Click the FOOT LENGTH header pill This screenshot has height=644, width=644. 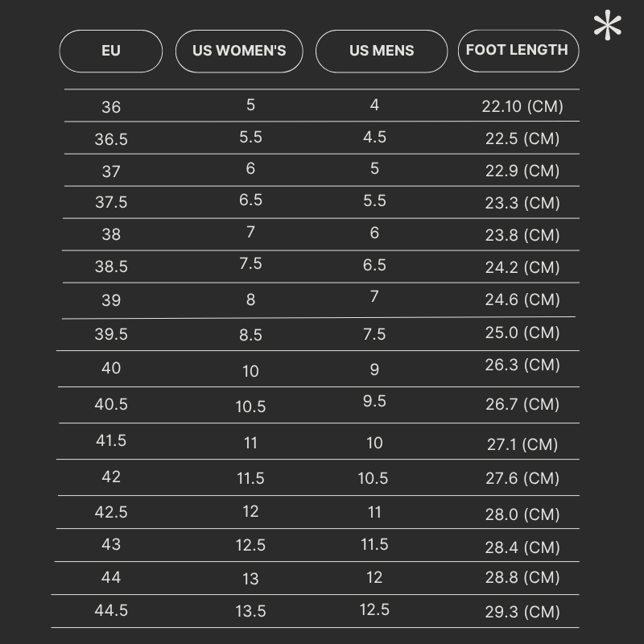(x=518, y=50)
